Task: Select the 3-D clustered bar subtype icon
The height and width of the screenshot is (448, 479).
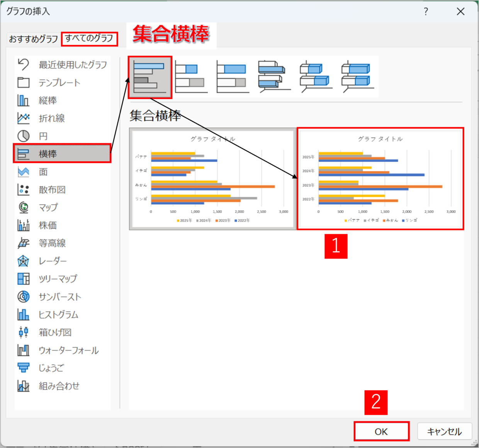Action: (274, 77)
